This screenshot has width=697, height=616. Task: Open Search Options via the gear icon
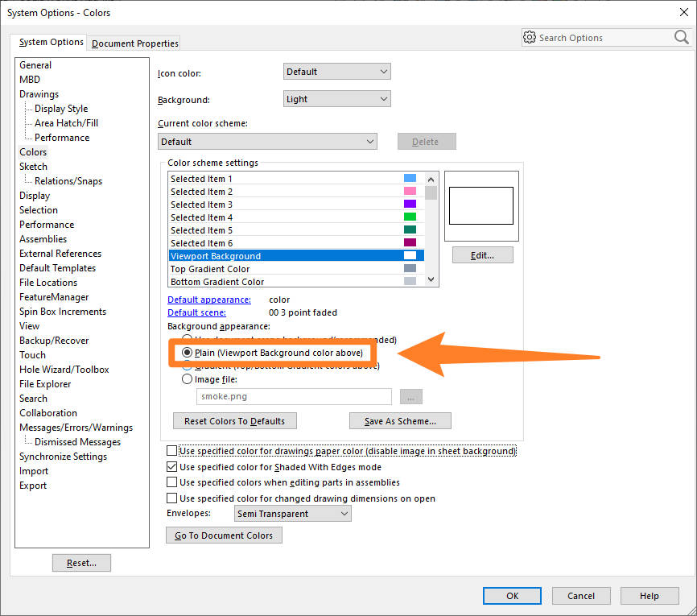[530, 37]
